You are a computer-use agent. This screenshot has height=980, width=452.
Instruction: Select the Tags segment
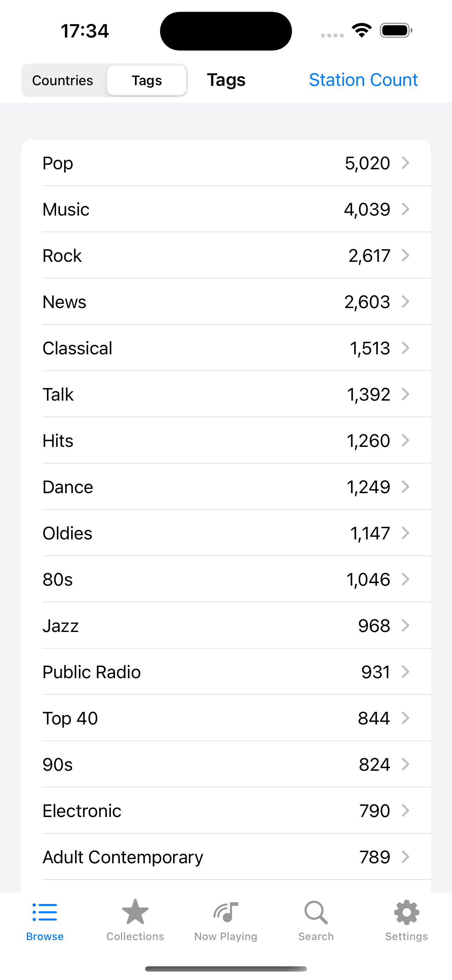(x=147, y=80)
